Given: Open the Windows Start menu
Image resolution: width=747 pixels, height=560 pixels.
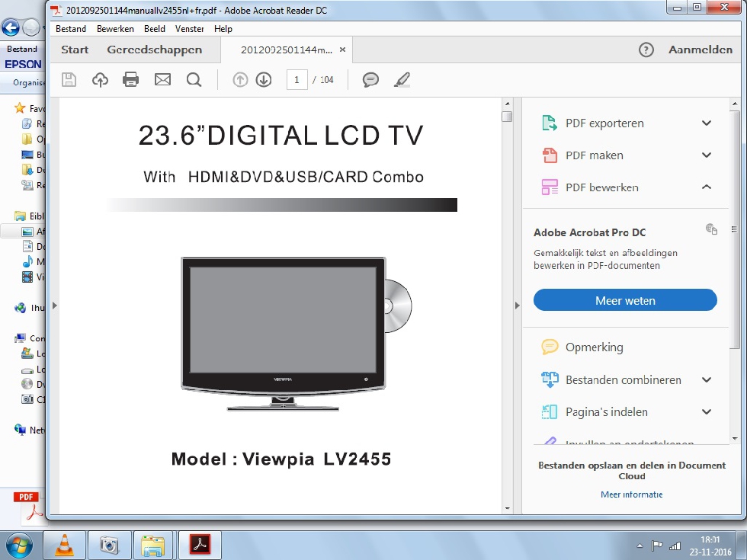Looking at the screenshot, I should pyautogui.click(x=19, y=546).
